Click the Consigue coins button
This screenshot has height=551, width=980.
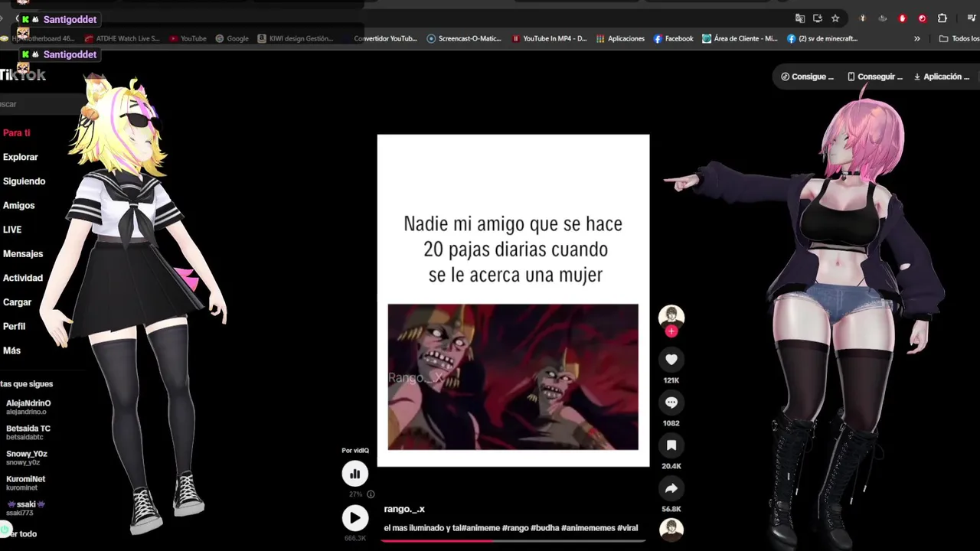coord(807,77)
